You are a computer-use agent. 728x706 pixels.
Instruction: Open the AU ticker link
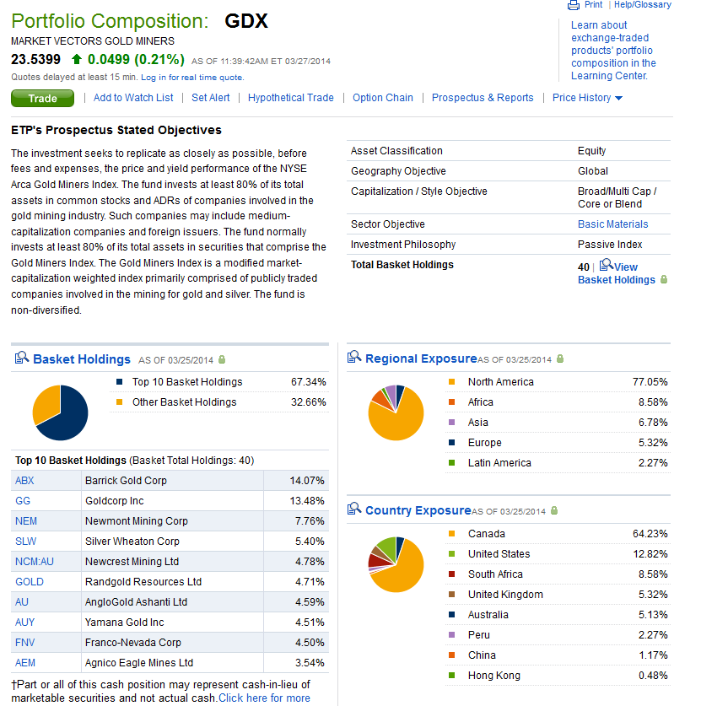point(22,602)
